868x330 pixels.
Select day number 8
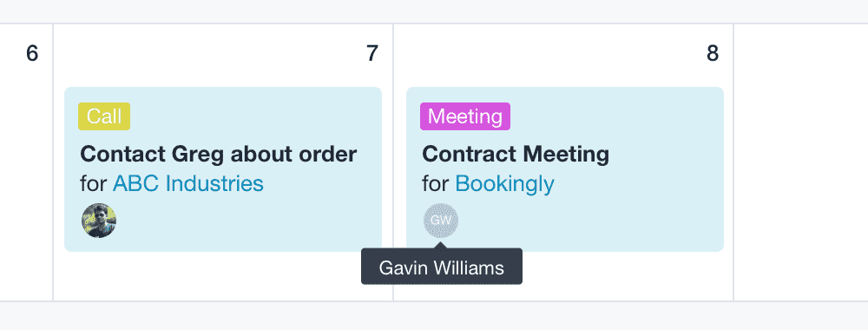click(713, 54)
